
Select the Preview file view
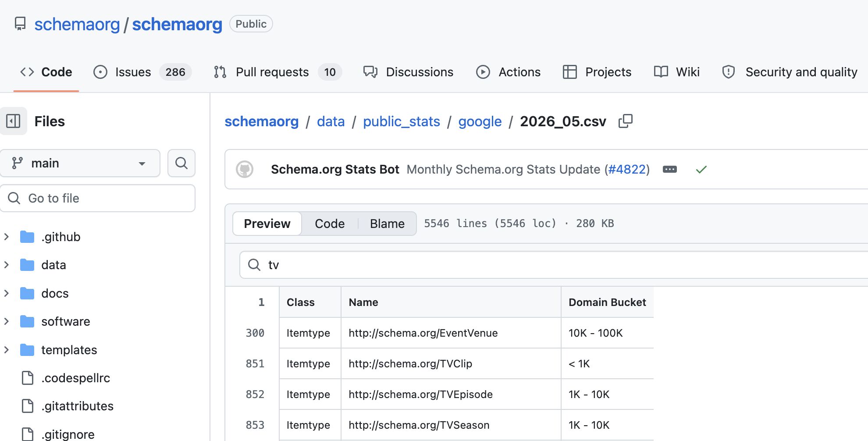click(267, 224)
